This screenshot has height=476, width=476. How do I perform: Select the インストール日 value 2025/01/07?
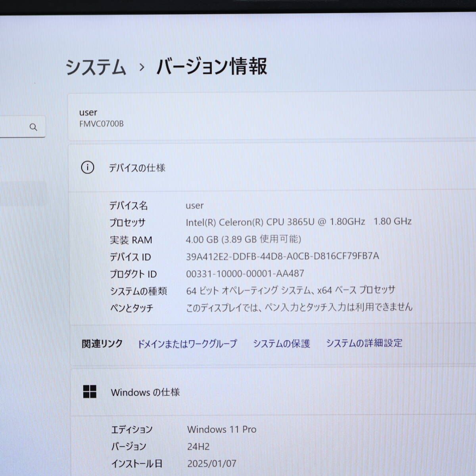tap(212, 463)
